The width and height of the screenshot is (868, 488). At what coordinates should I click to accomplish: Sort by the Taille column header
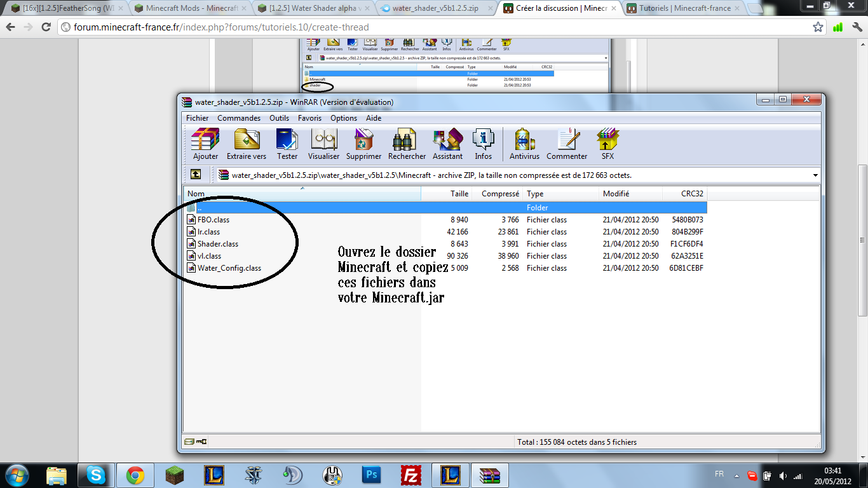tap(446, 194)
